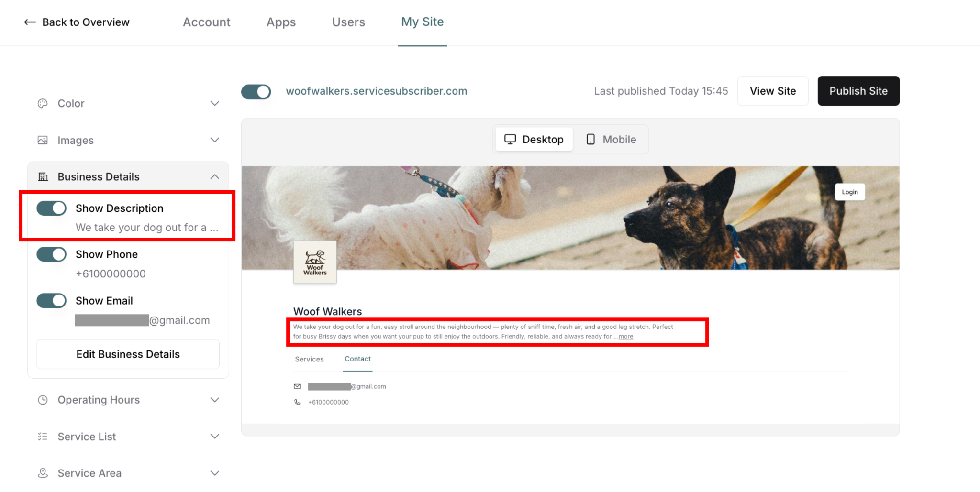Open Edit Business Details
980x492 pixels.
128,354
